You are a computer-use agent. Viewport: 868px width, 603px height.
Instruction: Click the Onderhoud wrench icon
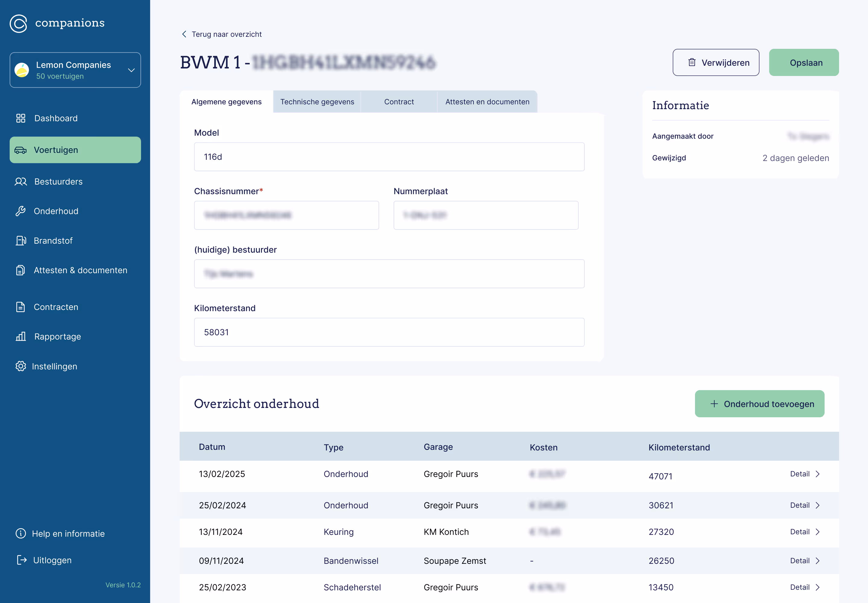[21, 211]
